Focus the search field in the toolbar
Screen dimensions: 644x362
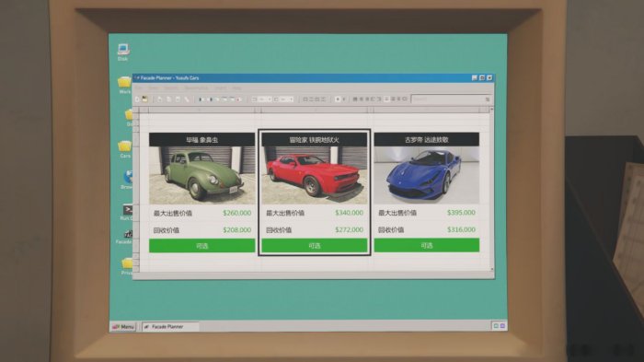[451, 99]
